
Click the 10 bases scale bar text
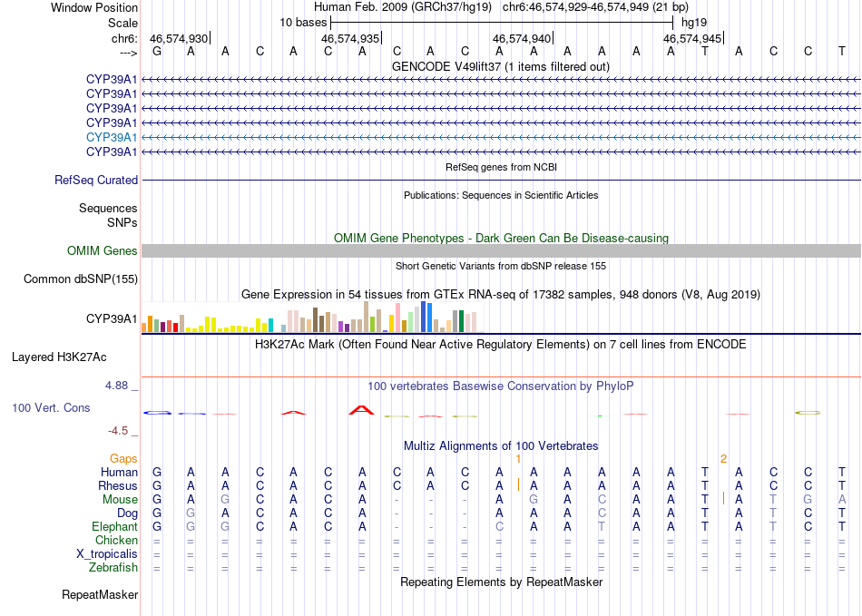303,23
